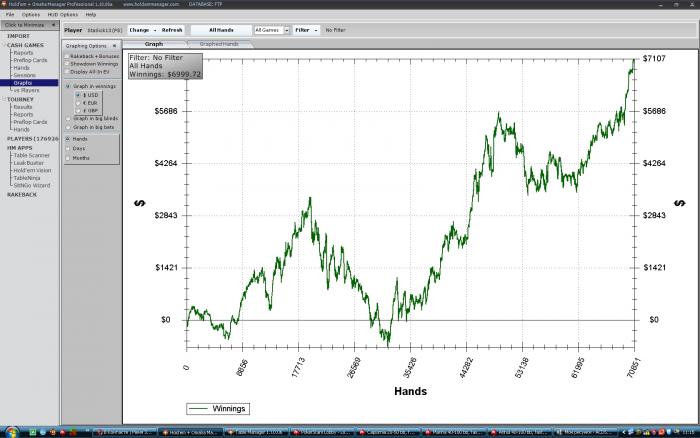Open Results under TOURNEY

coord(23,107)
